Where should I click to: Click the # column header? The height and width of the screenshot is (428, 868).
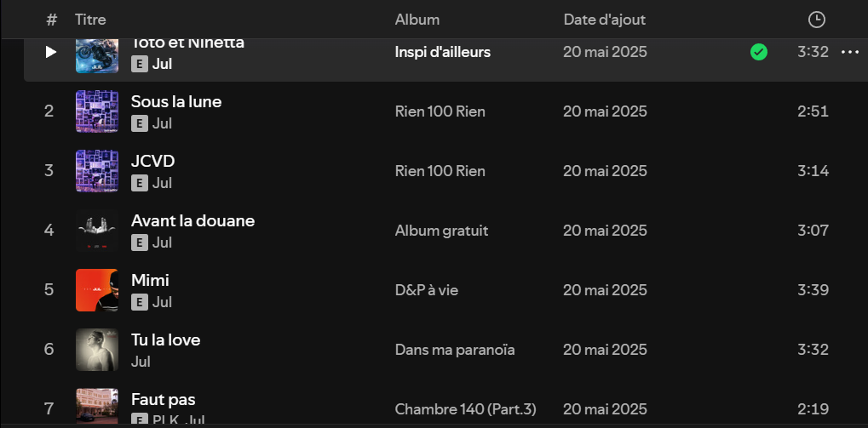(51, 20)
